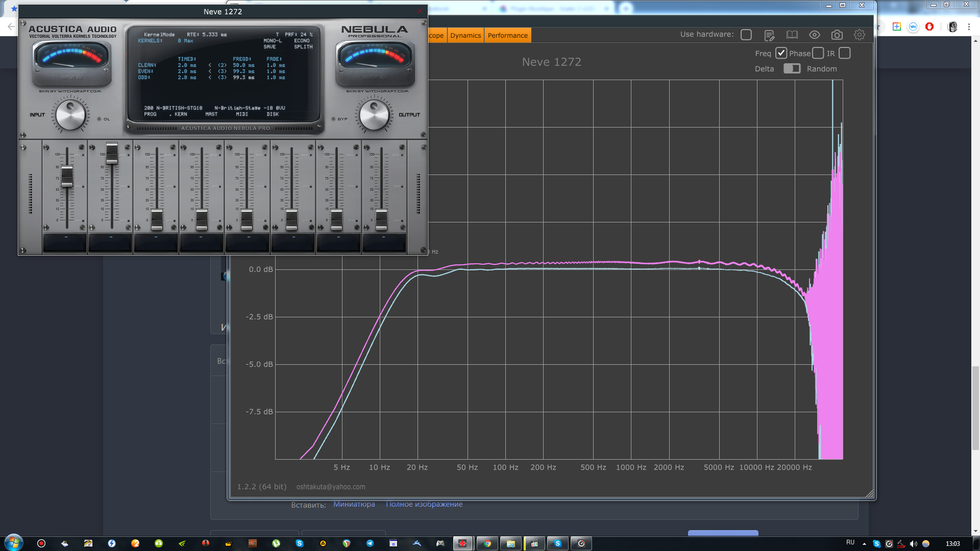Screen dimensions: 980x551
Task: Click the Полное изображение link
Action: coord(424,504)
